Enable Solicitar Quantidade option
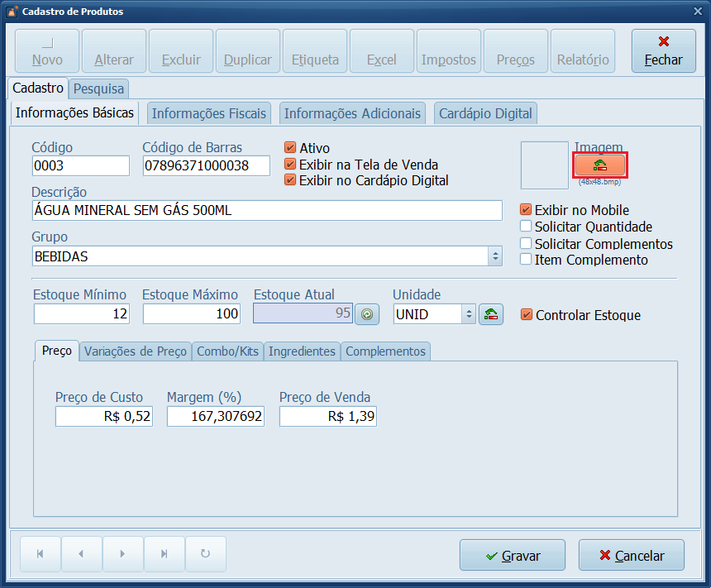 coord(526,227)
